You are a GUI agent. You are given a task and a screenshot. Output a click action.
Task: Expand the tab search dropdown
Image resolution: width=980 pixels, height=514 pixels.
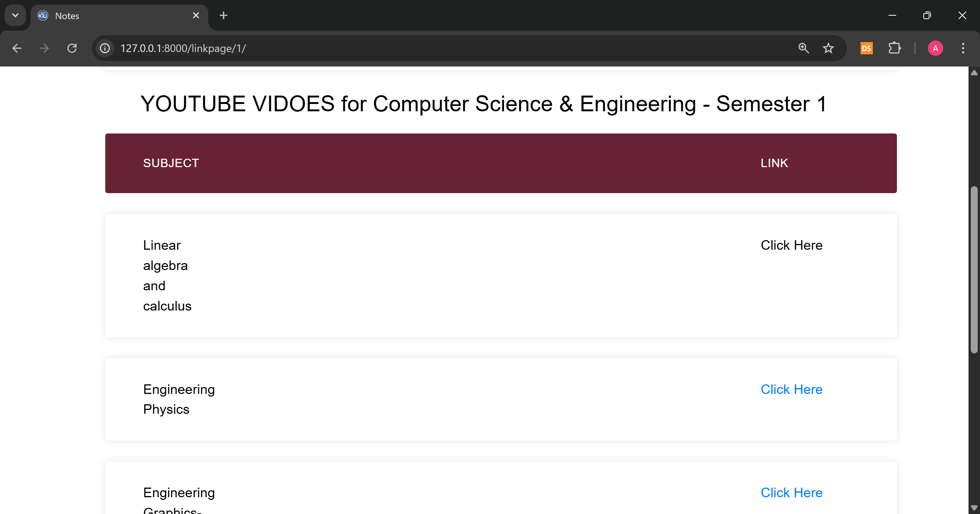click(15, 15)
